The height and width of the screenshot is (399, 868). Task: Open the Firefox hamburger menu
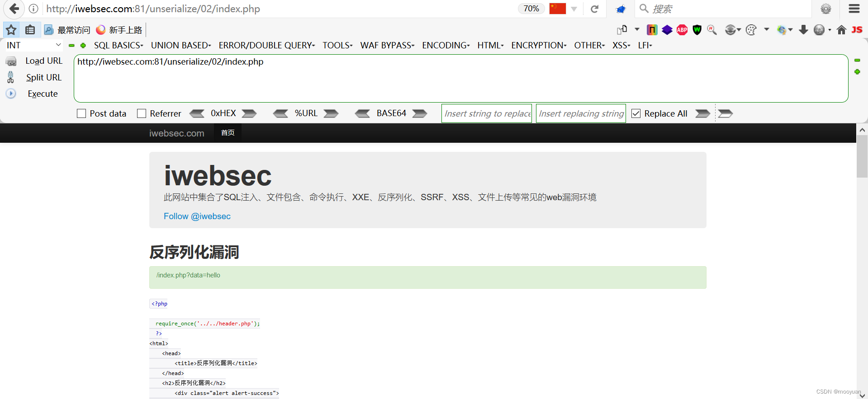pos(854,9)
